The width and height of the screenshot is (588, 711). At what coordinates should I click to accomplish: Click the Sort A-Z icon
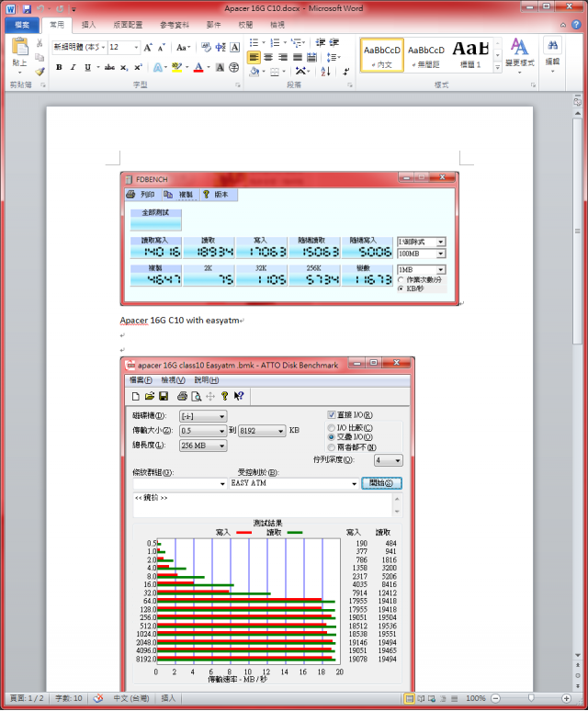[x=325, y=71]
